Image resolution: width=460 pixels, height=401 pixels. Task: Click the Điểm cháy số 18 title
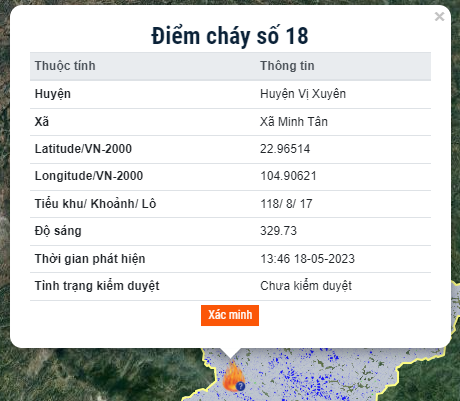tap(230, 36)
